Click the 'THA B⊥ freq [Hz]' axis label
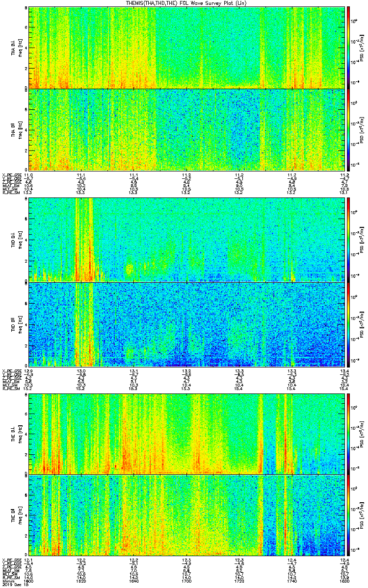This screenshot has height=588, width=368. 16,48
